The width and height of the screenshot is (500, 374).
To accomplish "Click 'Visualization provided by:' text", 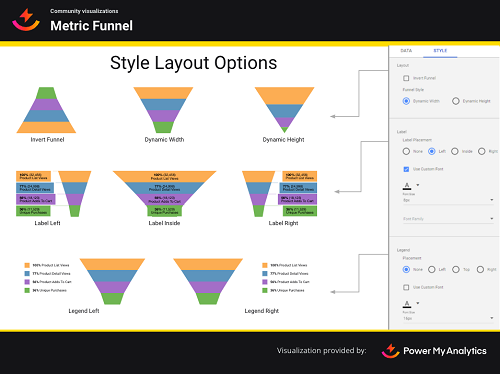I will click(322, 351).
